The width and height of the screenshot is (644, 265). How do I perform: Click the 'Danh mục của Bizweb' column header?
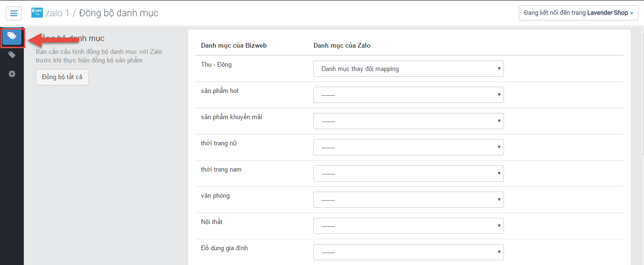pos(234,45)
